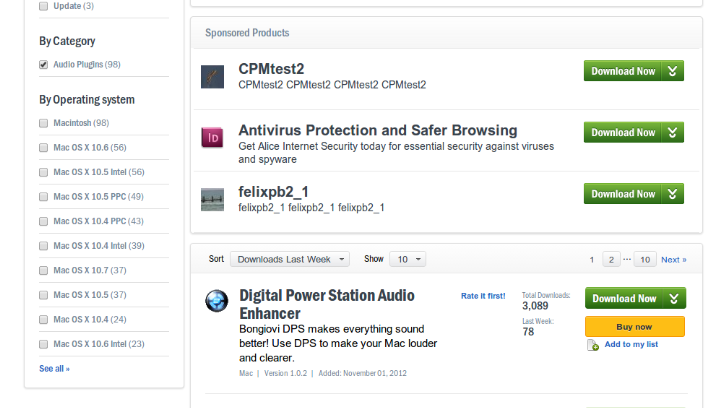Open the Sort by Downloads Last Week dropdown

point(290,259)
